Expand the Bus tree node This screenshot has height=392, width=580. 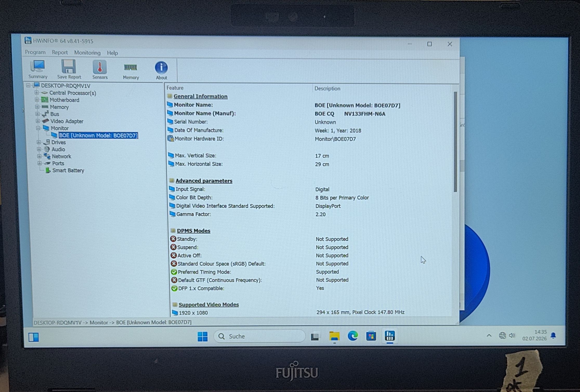pyautogui.click(x=37, y=114)
